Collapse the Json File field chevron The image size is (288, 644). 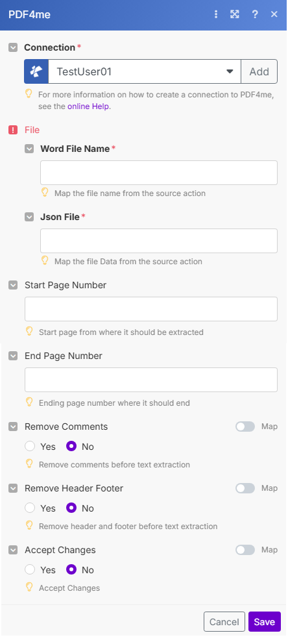point(29,217)
